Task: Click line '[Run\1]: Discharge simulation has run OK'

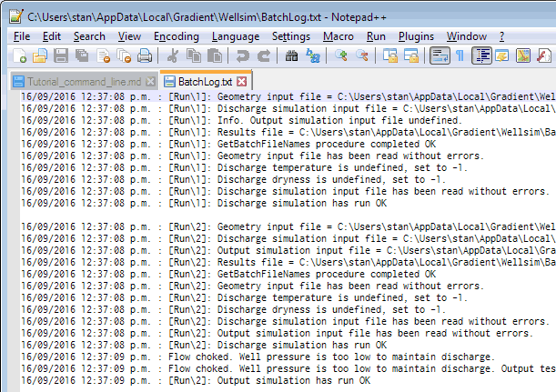Action: click(204, 204)
